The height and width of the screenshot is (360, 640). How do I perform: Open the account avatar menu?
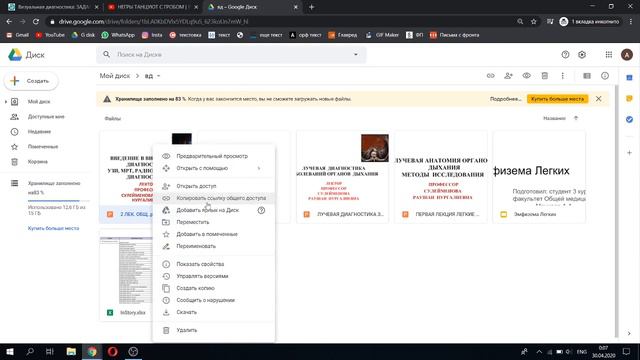627,55
